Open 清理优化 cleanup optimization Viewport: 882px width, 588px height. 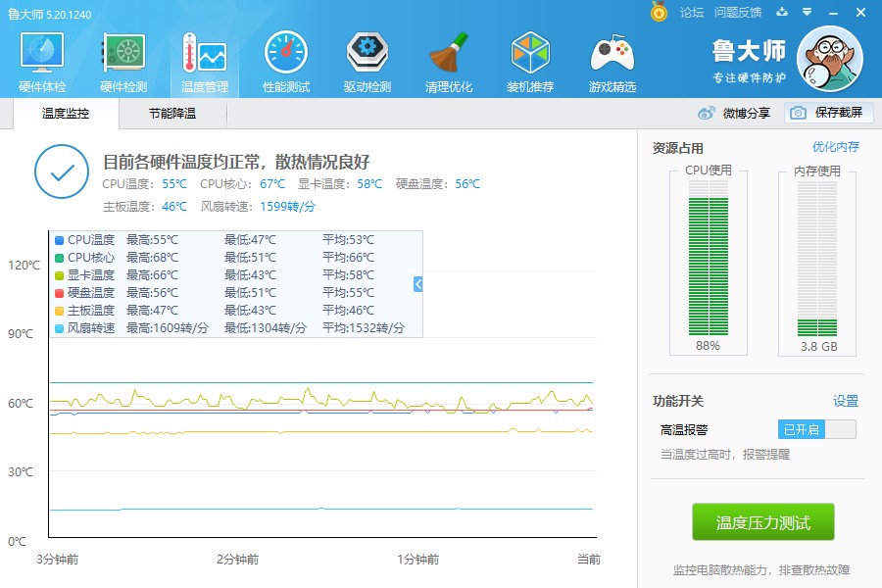(x=447, y=59)
